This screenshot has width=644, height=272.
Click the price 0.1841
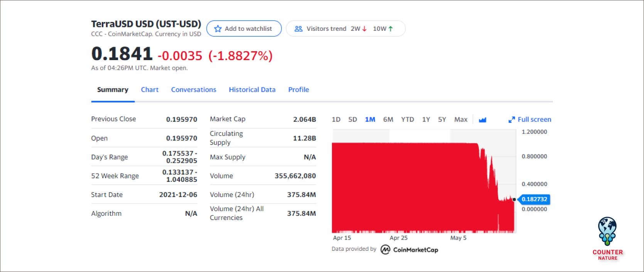point(122,54)
